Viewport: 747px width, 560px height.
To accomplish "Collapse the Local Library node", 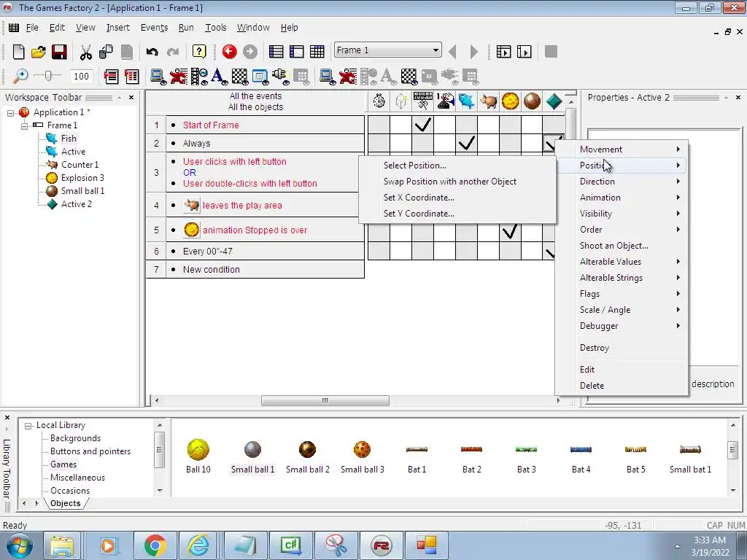I will point(28,426).
